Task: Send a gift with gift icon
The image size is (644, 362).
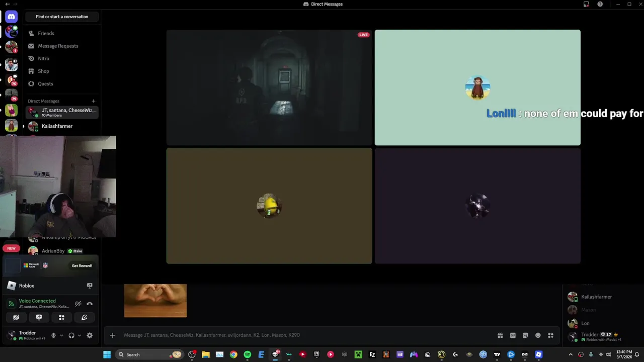Action: [500, 335]
